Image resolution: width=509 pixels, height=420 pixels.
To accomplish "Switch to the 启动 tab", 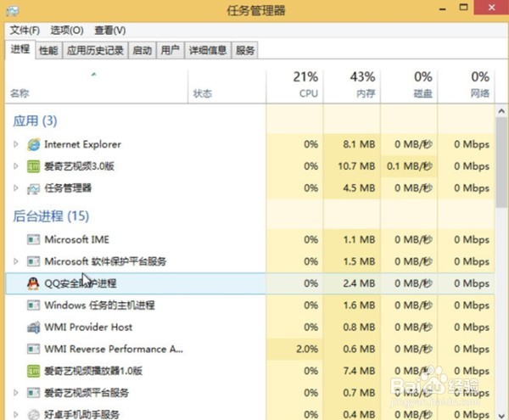I will 143,50.
